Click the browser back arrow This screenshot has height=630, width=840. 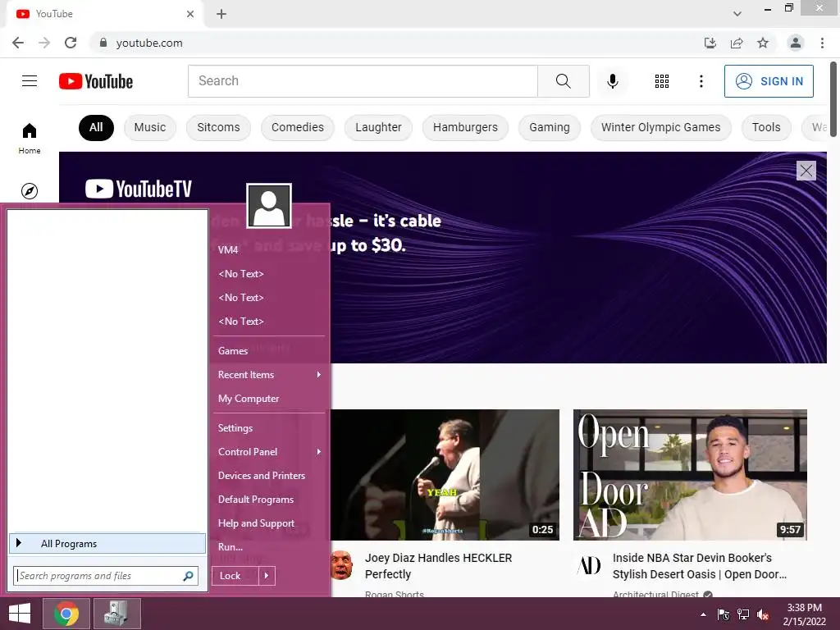(x=18, y=43)
